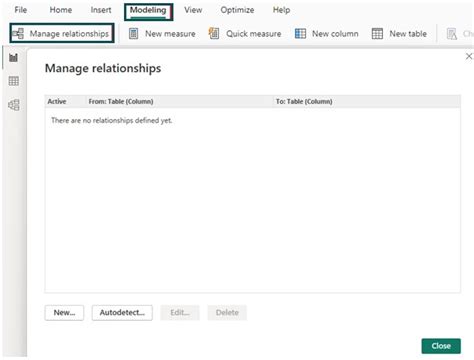Open the Table view from sidebar

coord(14,81)
